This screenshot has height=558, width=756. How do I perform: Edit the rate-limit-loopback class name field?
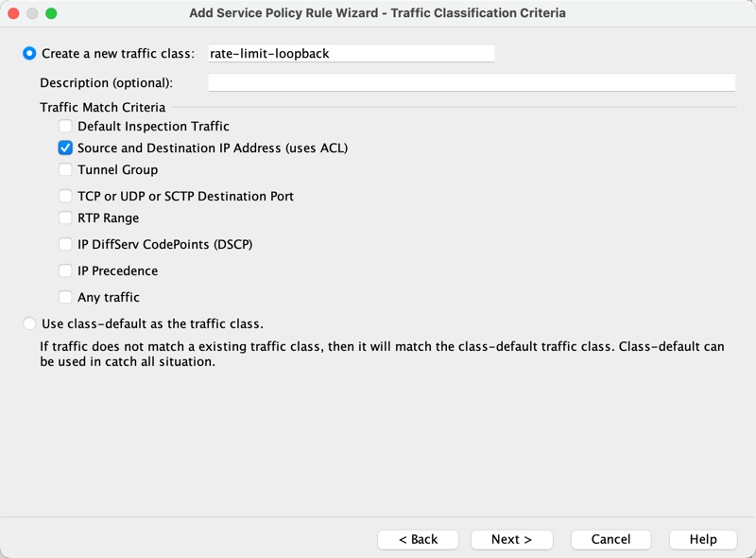click(x=350, y=54)
